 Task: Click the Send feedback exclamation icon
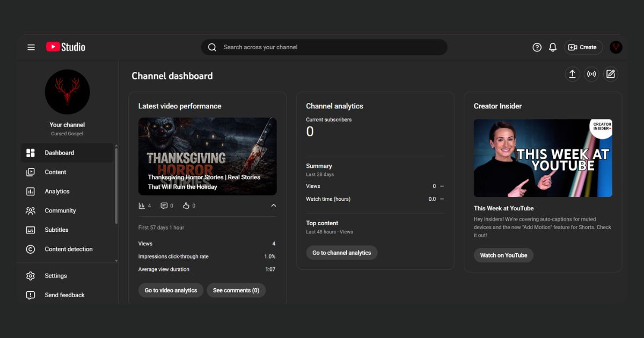31,295
